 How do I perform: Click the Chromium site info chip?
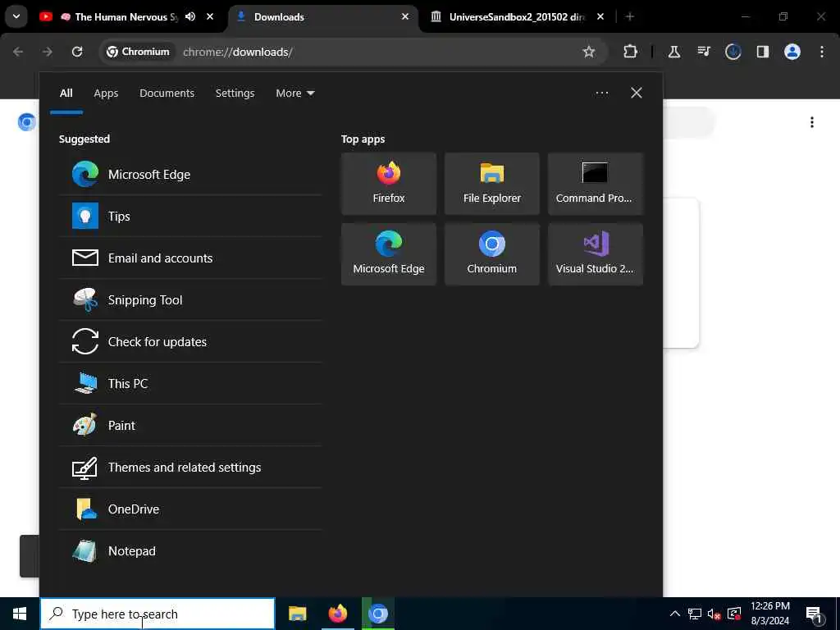click(138, 52)
